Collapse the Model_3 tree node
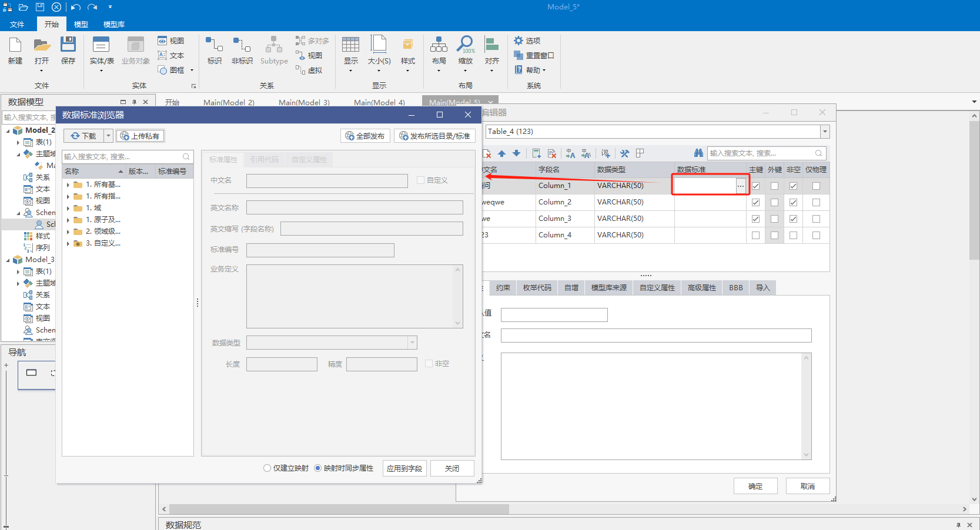The width and height of the screenshot is (980, 530). tap(8, 260)
